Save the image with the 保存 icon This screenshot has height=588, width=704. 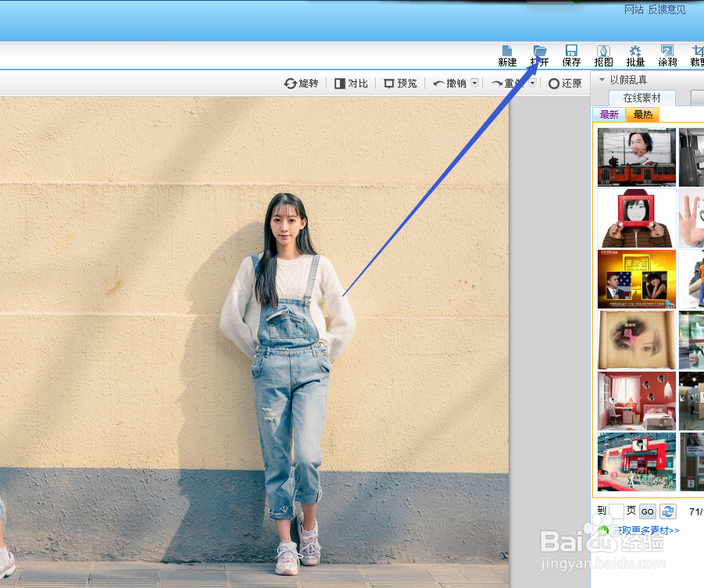[571, 55]
